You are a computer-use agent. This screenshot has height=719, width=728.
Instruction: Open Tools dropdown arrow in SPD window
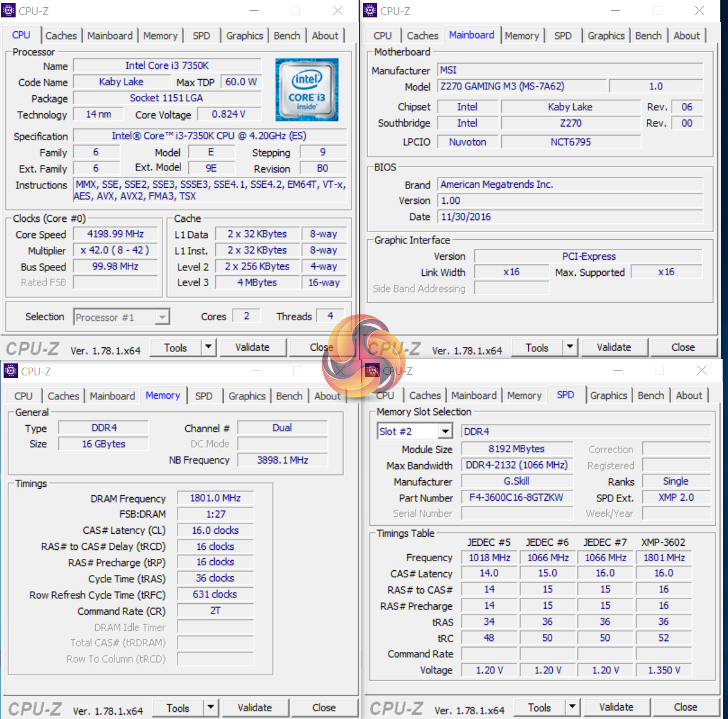pos(572,706)
